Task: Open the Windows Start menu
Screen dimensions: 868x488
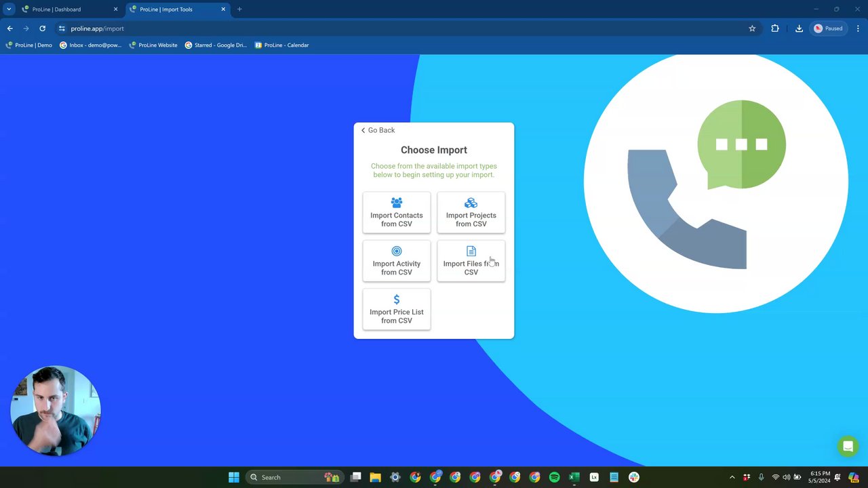Action: click(x=234, y=477)
